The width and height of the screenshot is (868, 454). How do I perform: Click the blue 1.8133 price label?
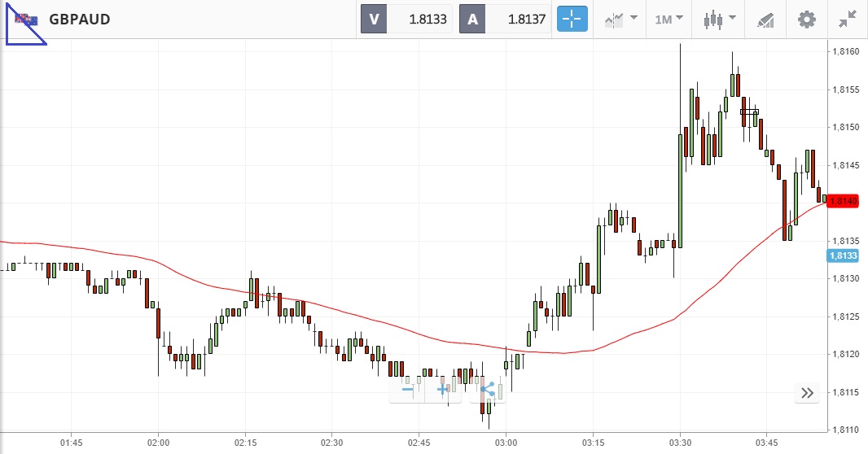click(x=843, y=255)
